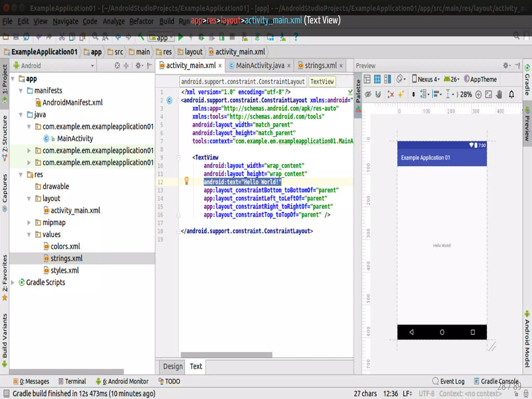532x399 pixels.
Task: Click the AppTheme theme button
Action: (x=480, y=79)
